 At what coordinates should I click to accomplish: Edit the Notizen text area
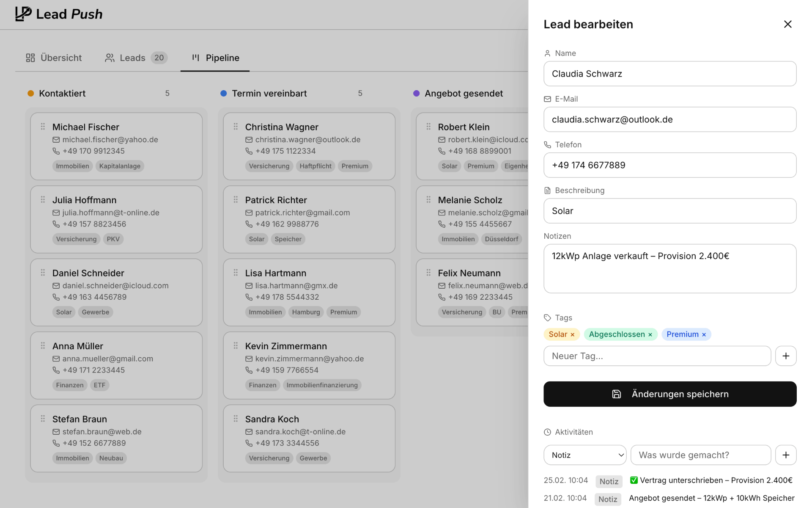click(x=670, y=268)
